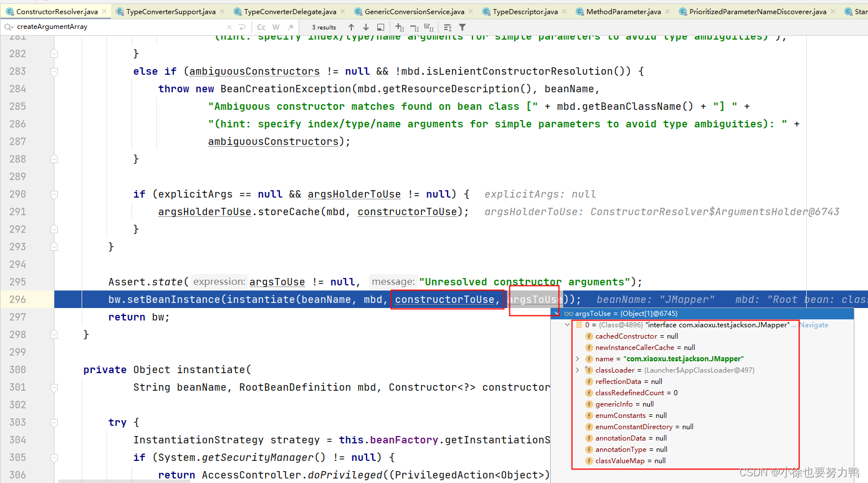The height and width of the screenshot is (483, 868).
Task: Open GenericConversionService.java tab
Action: coord(414,11)
